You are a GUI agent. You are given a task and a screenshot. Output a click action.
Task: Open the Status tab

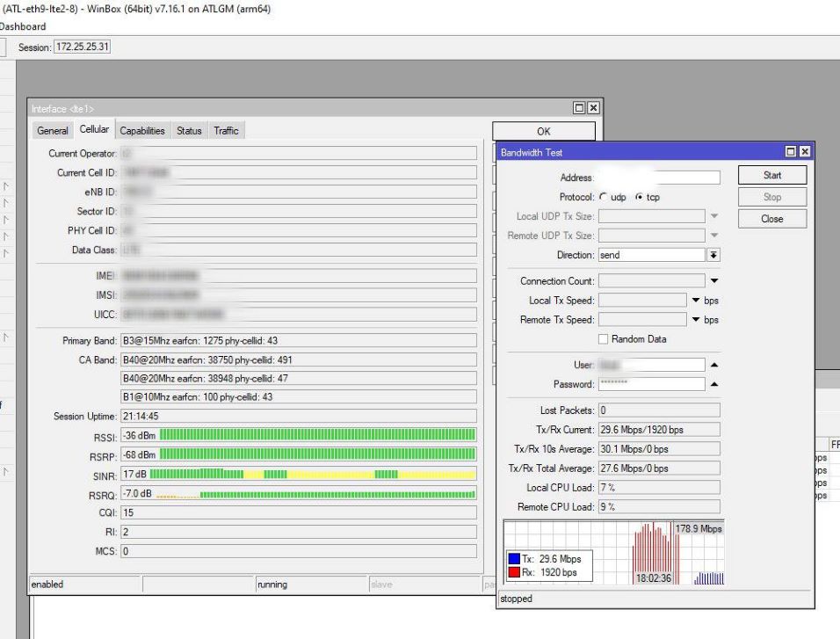coord(189,131)
